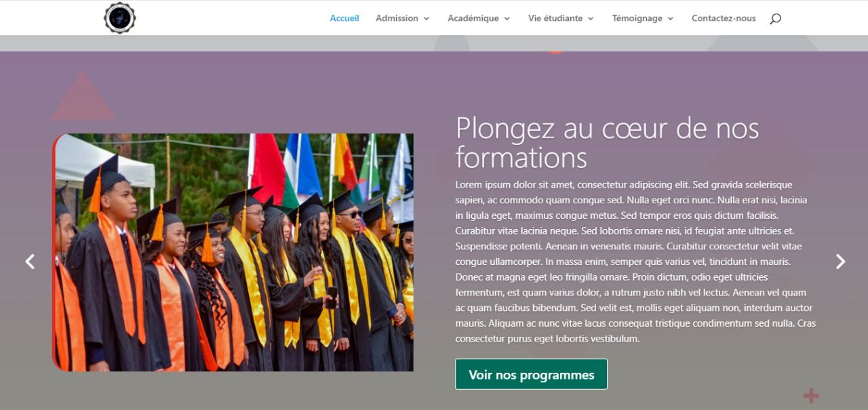This screenshot has height=410, width=868.
Task: Go to previous slide arrow
Action: [30, 262]
